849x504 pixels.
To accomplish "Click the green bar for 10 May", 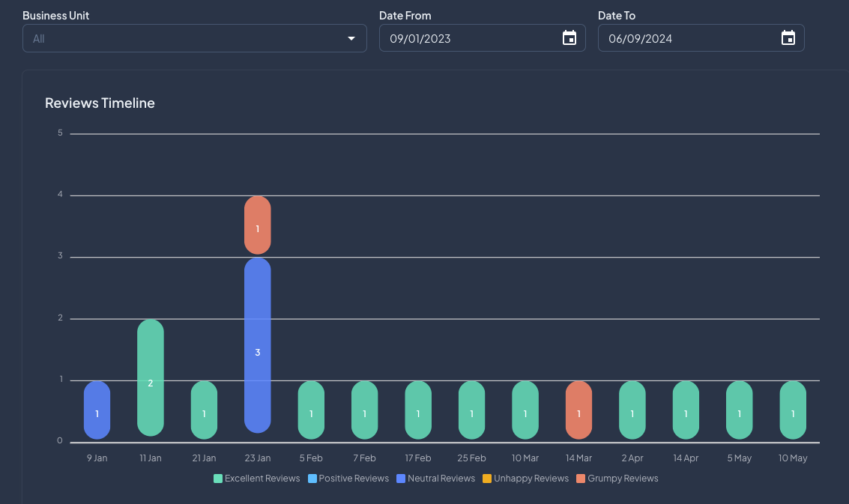I will coord(793,410).
